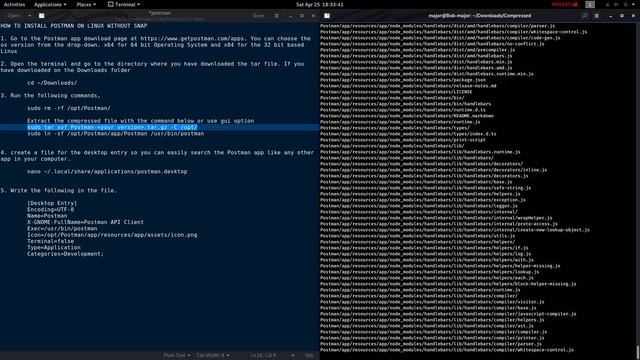The height and width of the screenshot is (360, 640).
Task: Click the 'Encoding=UTF-8' line
Action: pos(51,209)
